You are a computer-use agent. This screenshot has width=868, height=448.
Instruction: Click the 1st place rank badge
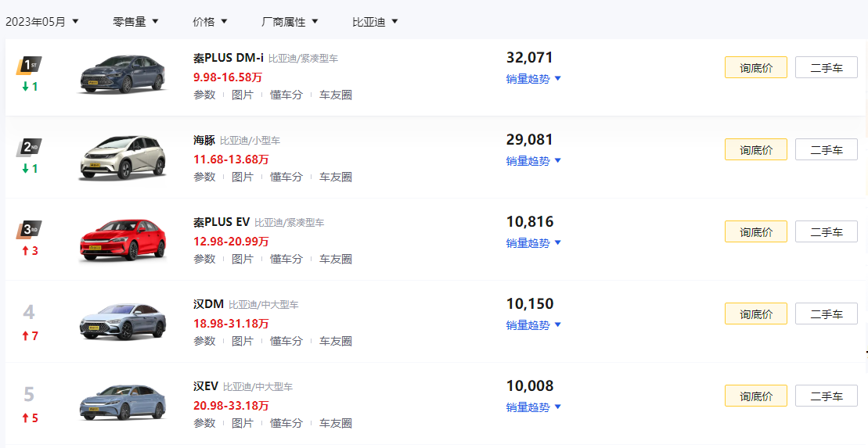coord(29,66)
